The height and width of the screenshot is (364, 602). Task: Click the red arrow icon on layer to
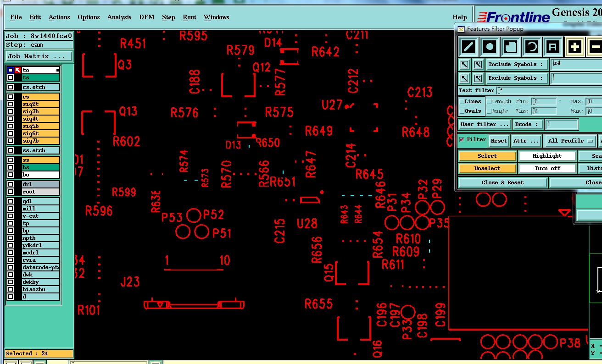pos(17,70)
